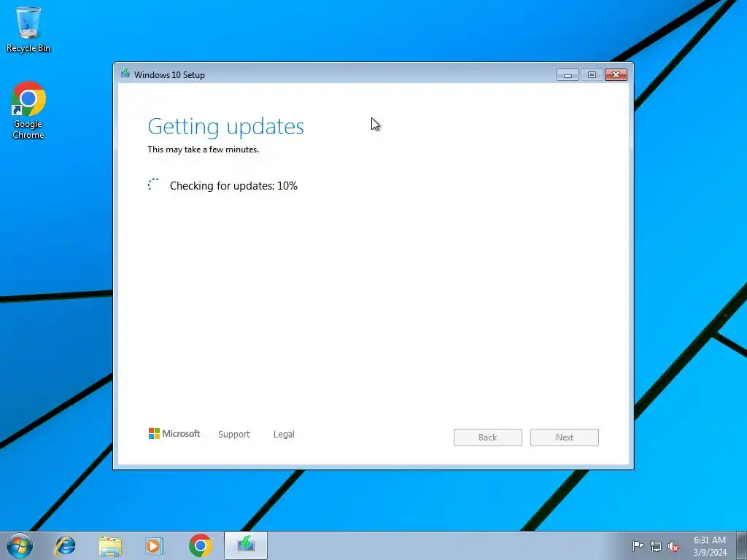Open Windows Explorer from the taskbar
This screenshot has width=747, height=560.
tap(110, 545)
